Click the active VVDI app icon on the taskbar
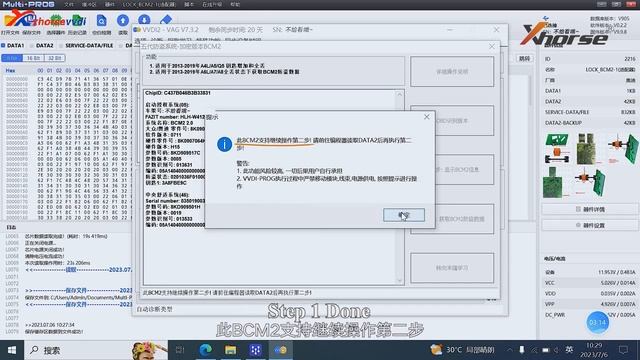The width and height of the screenshot is (640, 360). pos(281,350)
